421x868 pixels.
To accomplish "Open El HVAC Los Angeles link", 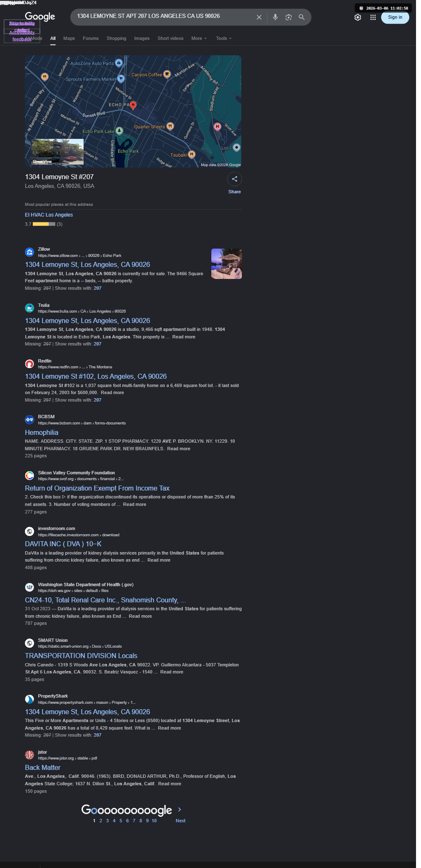I will (49, 215).
